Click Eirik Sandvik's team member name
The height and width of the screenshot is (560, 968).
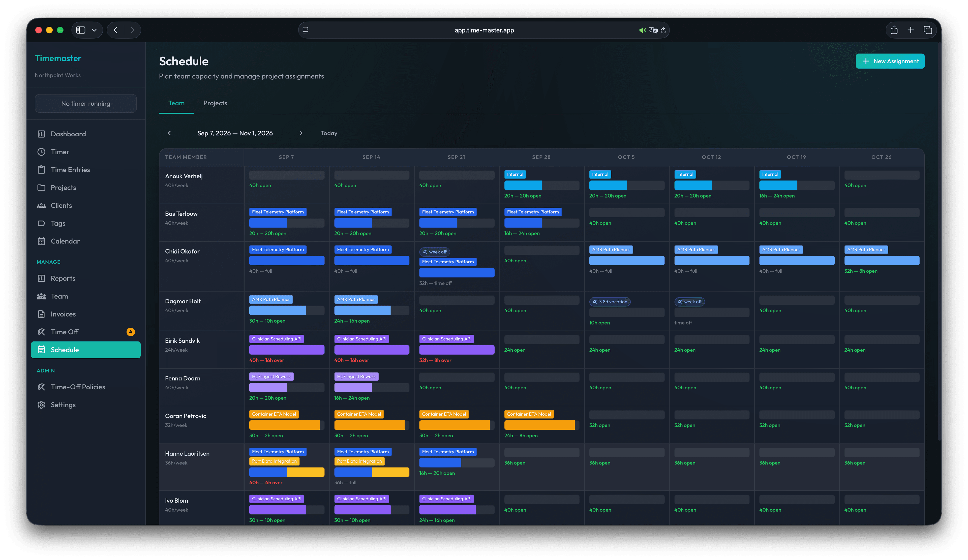(183, 341)
